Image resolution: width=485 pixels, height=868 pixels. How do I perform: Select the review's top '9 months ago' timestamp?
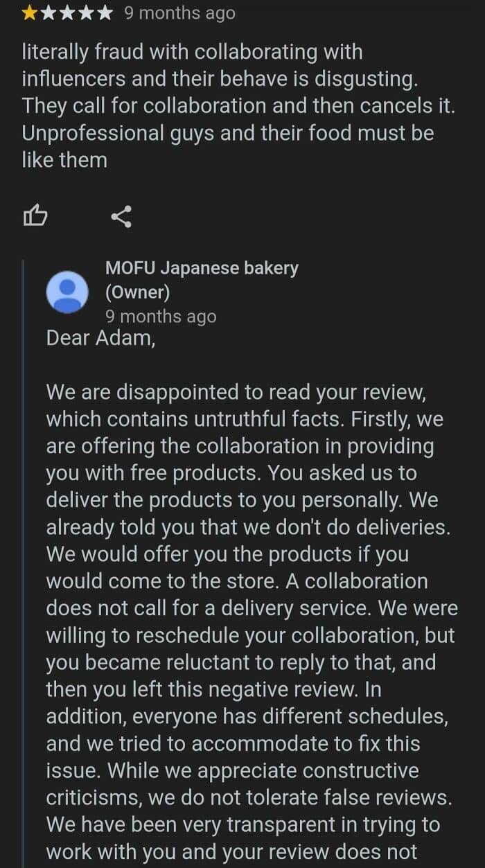[x=179, y=13]
